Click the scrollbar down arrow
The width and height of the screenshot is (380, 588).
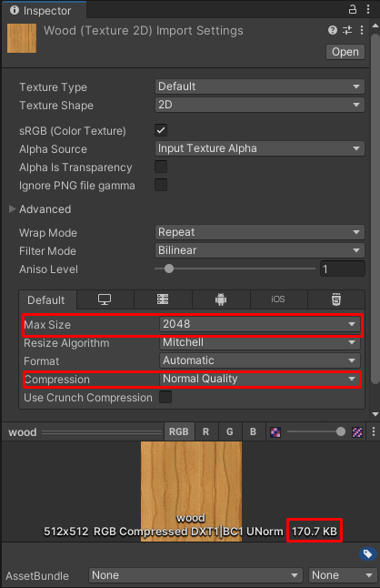coord(375,414)
